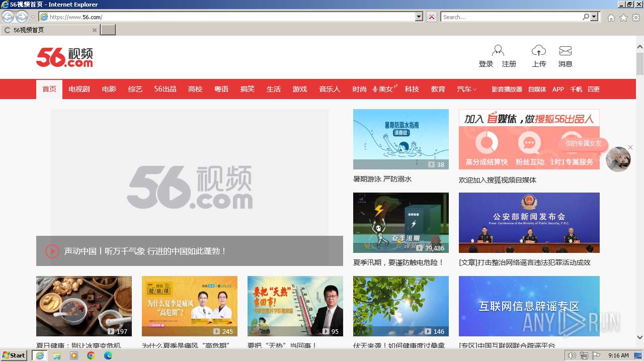Open the 公安部新闻发布会 thumbnail
This screenshot has width=644, height=362.
pyautogui.click(x=529, y=223)
